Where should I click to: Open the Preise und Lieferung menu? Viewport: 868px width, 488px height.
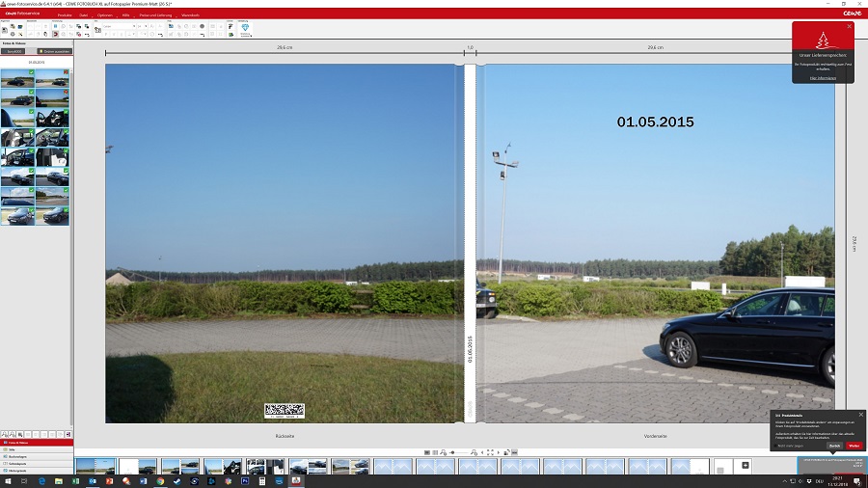(x=156, y=15)
